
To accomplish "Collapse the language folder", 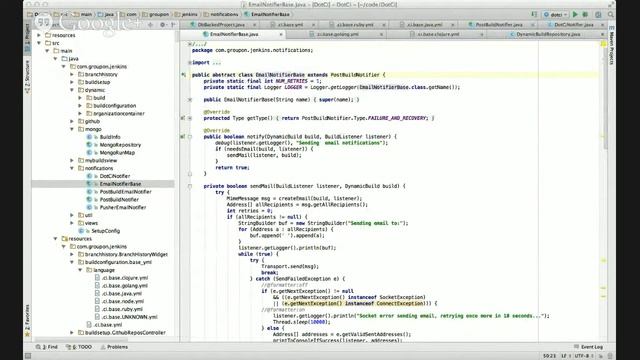I will (80, 270).
